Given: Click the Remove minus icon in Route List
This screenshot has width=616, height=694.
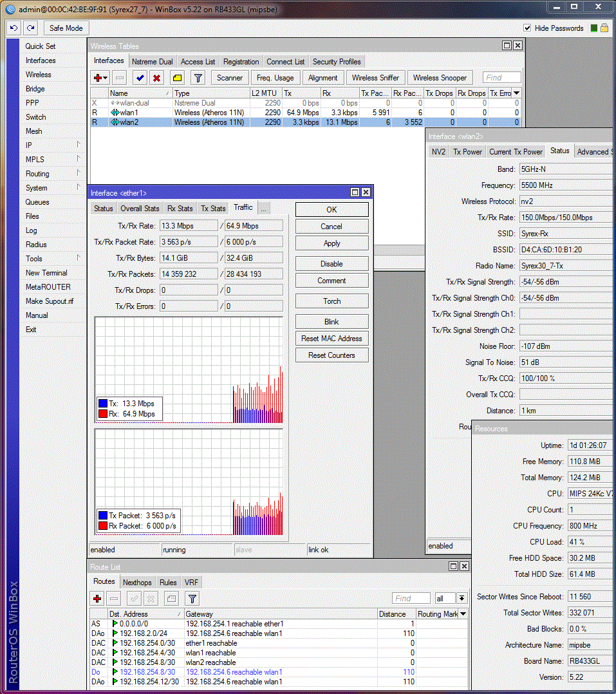Looking at the screenshot, I should point(114,599).
